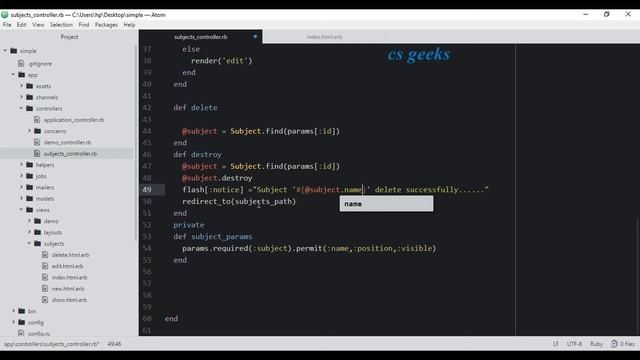Open the View menu
This screenshot has width=640, height=360.
click(38, 25)
